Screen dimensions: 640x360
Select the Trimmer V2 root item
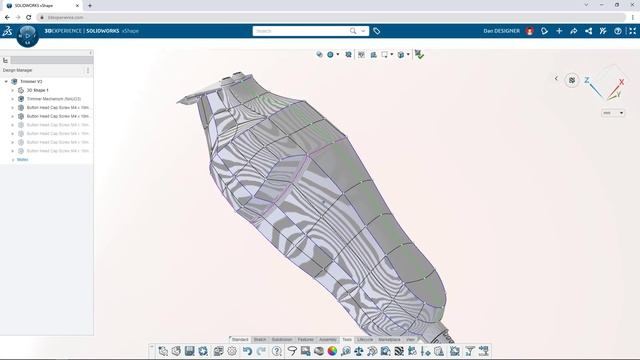tap(31, 82)
